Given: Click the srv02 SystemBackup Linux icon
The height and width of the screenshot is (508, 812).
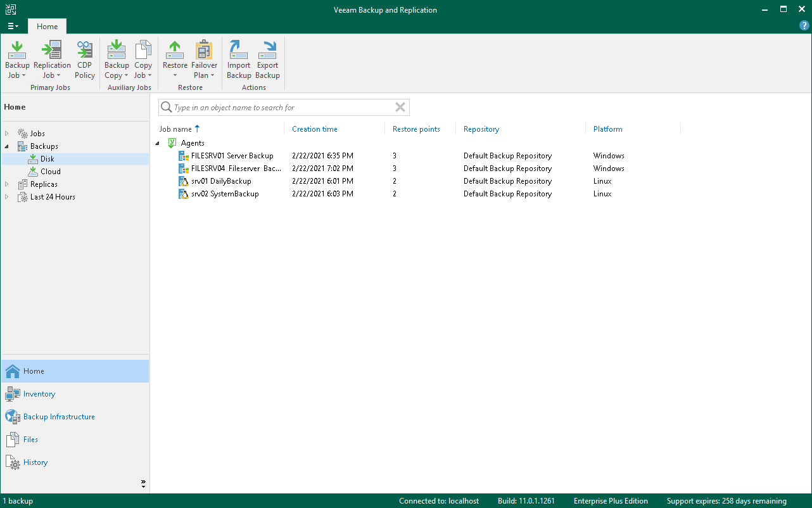Looking at the screenshot, I should point(184,194).
